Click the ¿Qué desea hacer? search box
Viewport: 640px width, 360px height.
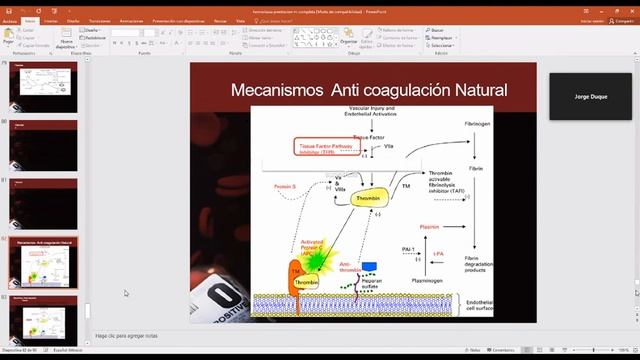point(273,21)
